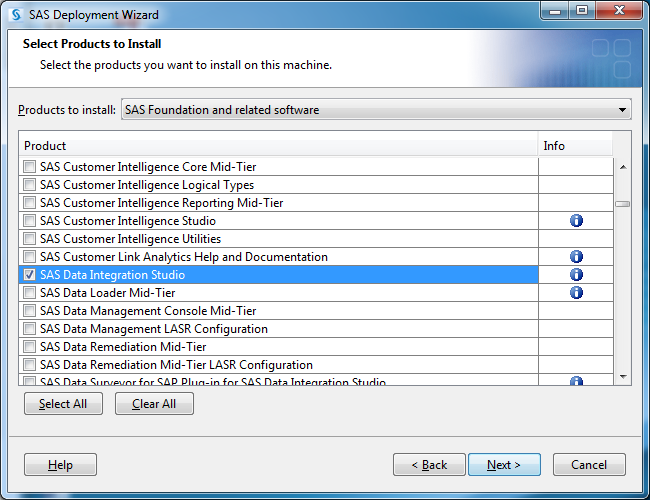Screen dimensions: 650x500
Task: Check SAS Data Management LASR Configuration checkbox
Action: coord(29,329)
